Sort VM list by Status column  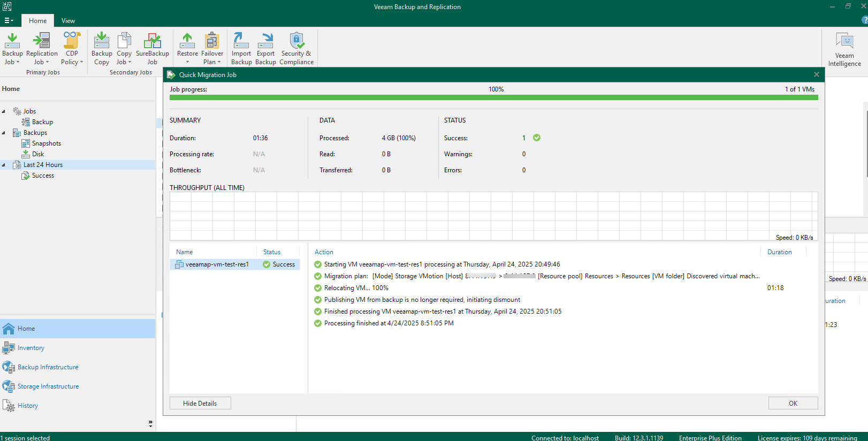pos(272,252)
